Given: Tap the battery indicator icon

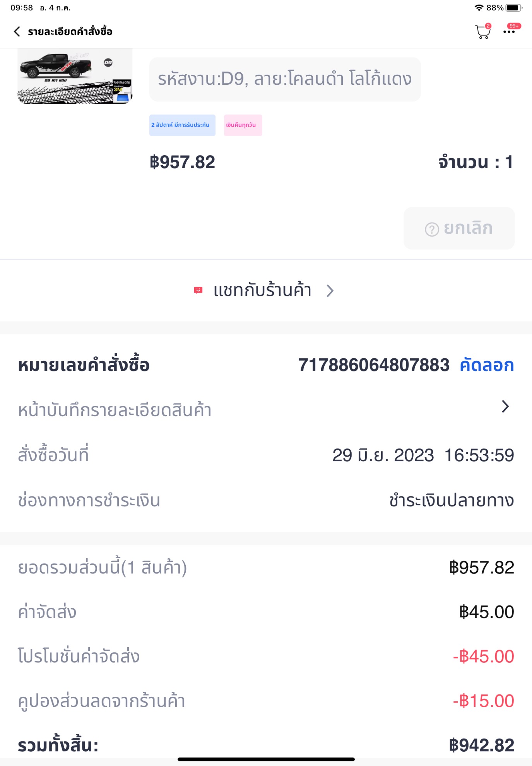Looking at the screenshot, I should tap(513, 8).
